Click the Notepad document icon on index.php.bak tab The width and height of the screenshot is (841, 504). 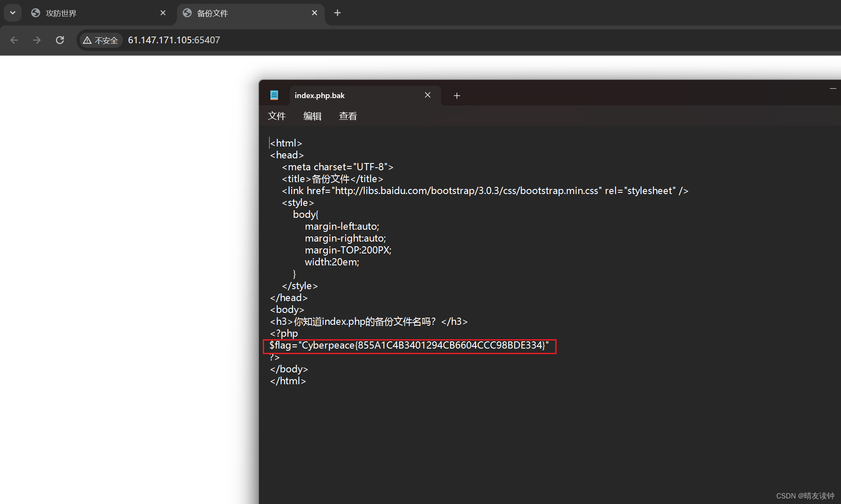pyautogui.click(x=274, y=95)
